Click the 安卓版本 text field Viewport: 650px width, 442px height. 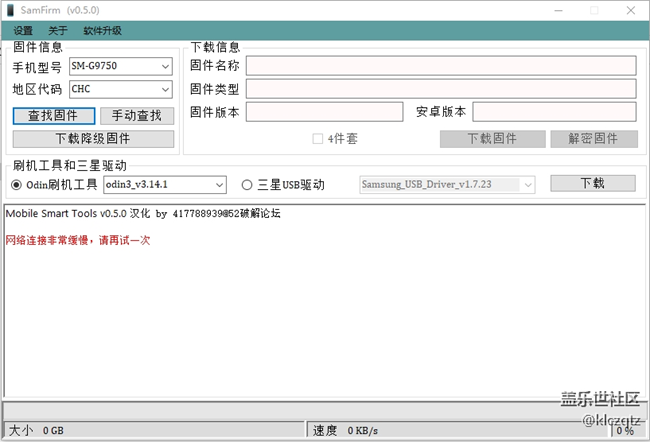[554, 111]
